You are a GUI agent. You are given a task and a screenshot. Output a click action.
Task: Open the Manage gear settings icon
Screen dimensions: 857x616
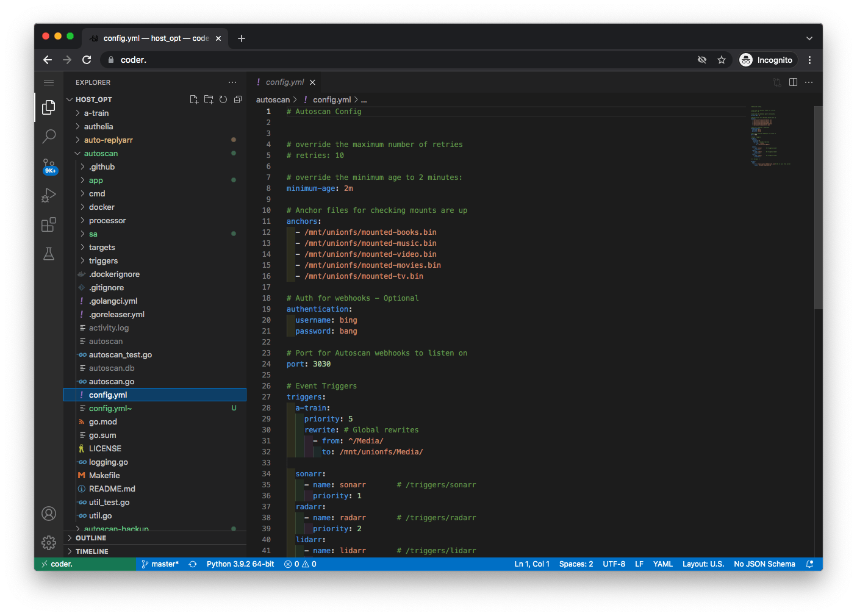[x=49, y=542]
